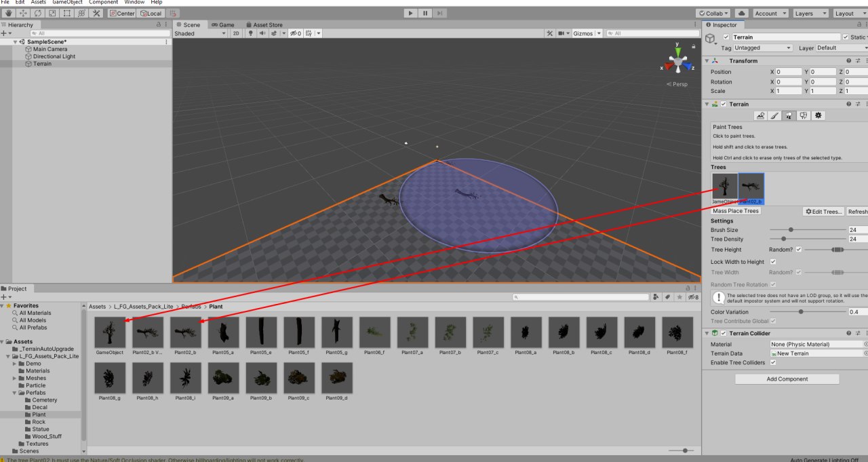Open the cloud services icon
This screenshot has height=462, width=868.
coord(741,13)
